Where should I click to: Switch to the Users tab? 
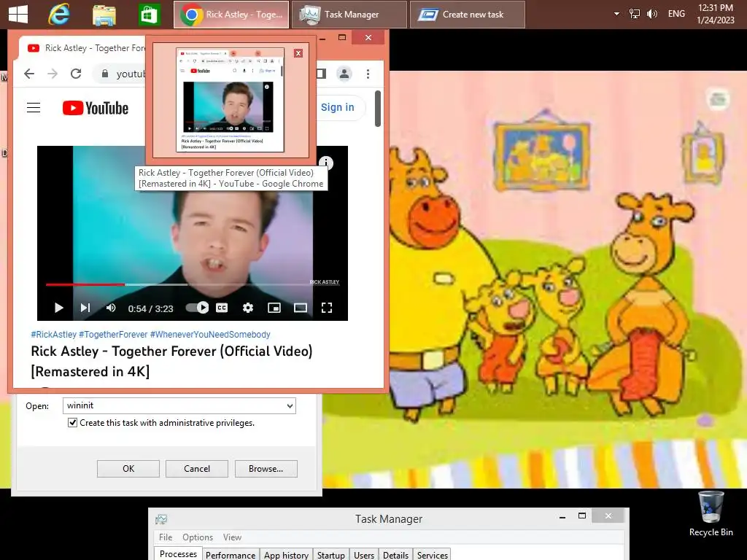(x=364, y=555)
